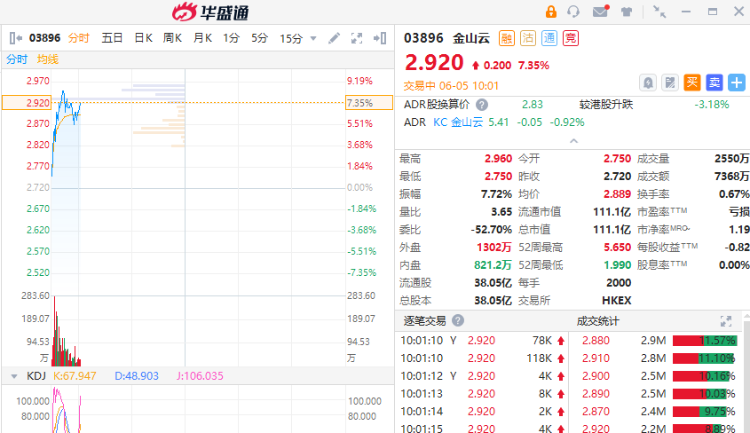
Task: Select trade row at 10:01:13
Action: point(482,394)
